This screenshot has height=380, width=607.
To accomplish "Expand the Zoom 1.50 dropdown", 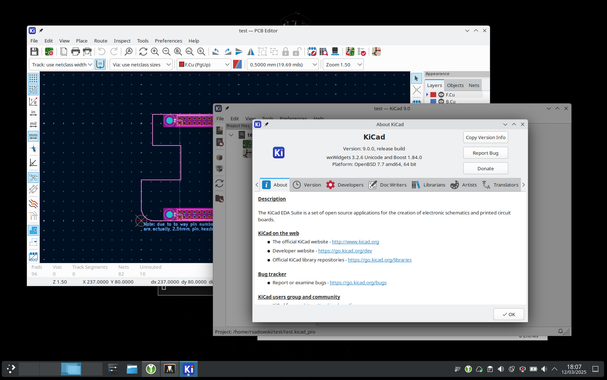I will [343, 65].
